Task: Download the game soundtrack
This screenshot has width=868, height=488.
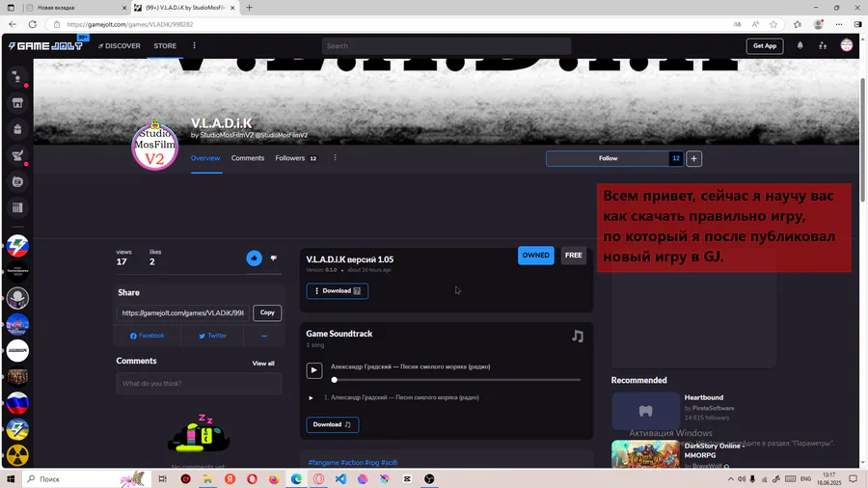Action: point(332,425)
